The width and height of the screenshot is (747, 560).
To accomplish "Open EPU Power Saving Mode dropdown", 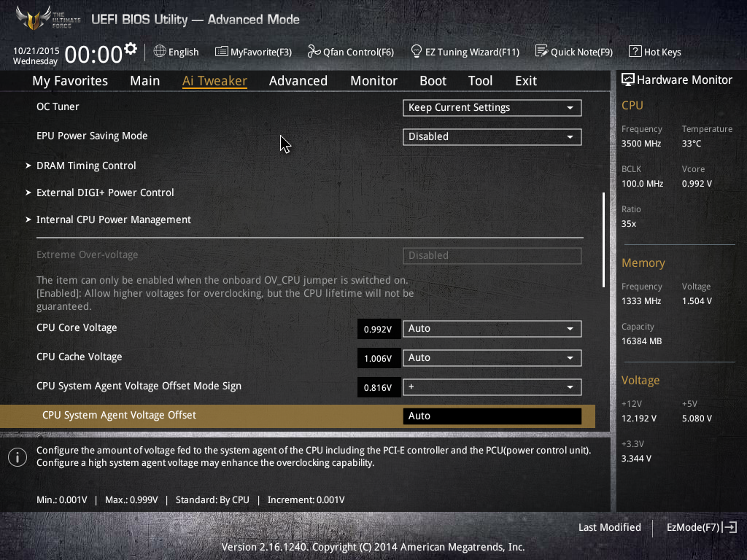I will (x=492, y=136).
